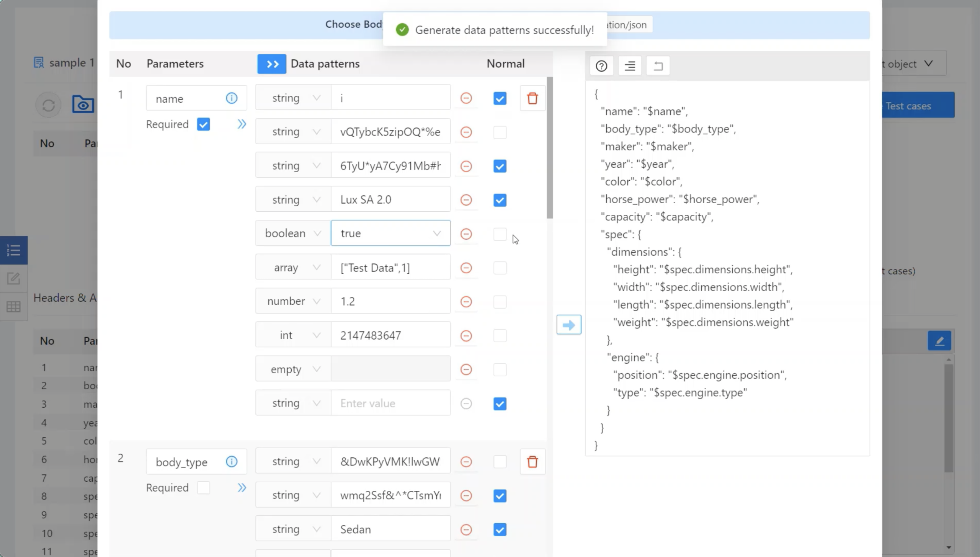
Task: Remove the Lux SA 2.0 data pattern
Action: (466, 200)
